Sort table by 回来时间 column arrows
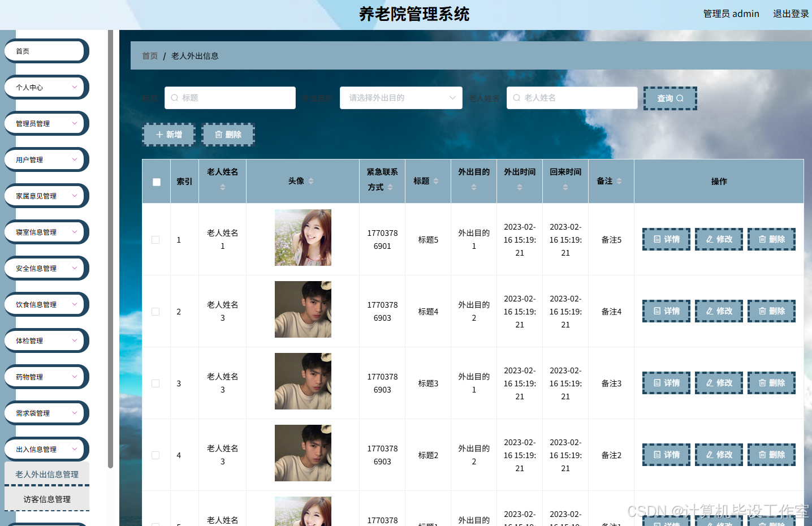 [x=565, y=187]
